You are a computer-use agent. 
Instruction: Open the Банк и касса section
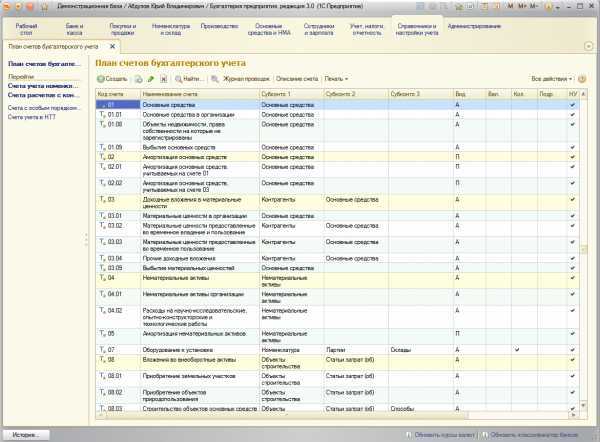74,29
